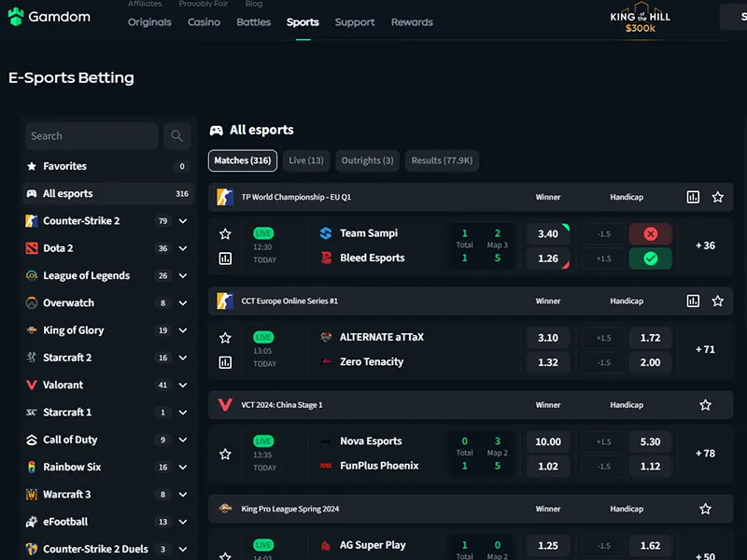Open match stats icon for ALTERNATE aTTaX match
This screenshot has height=560, width=747.
[225, 362]
